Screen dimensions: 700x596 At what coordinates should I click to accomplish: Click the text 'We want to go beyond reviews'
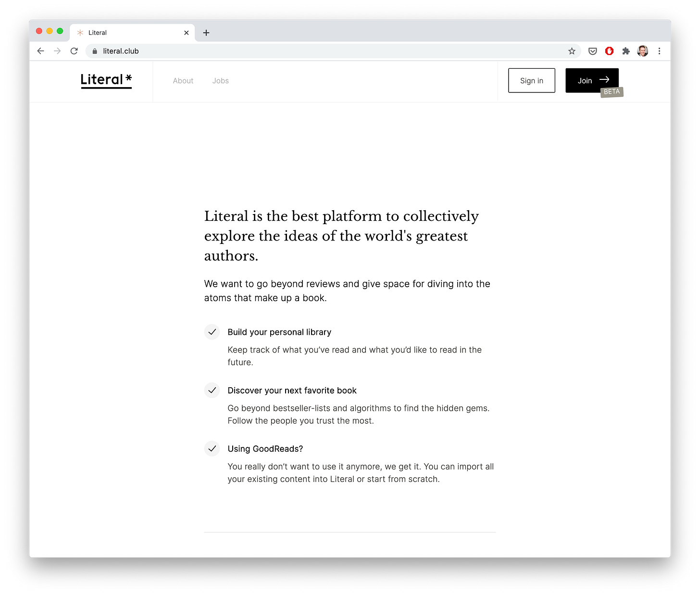pos(272,284)
